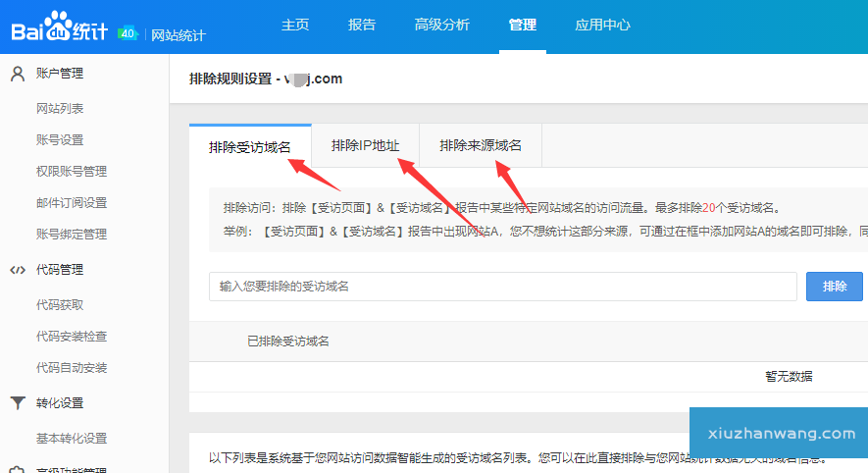Open 应用中心 in the top bar
This screenshot has width=868, height=473.
coord(602,26)
